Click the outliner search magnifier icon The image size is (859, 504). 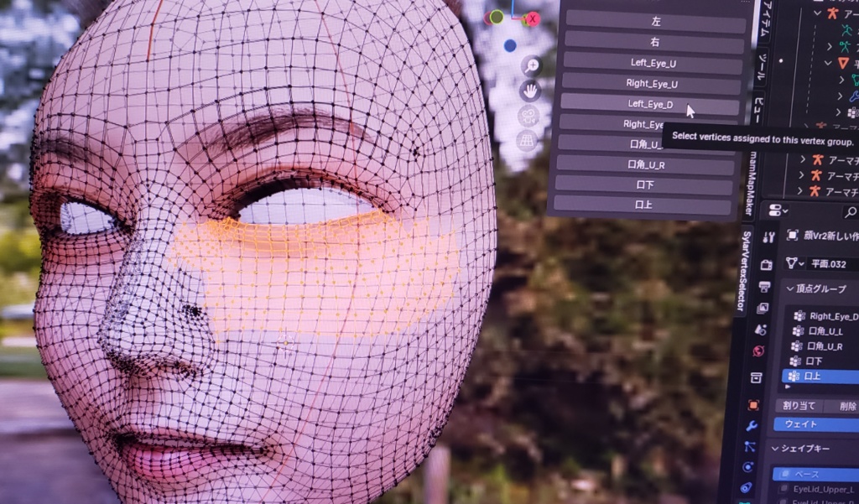pyautogui.click(x=851, y=212)
